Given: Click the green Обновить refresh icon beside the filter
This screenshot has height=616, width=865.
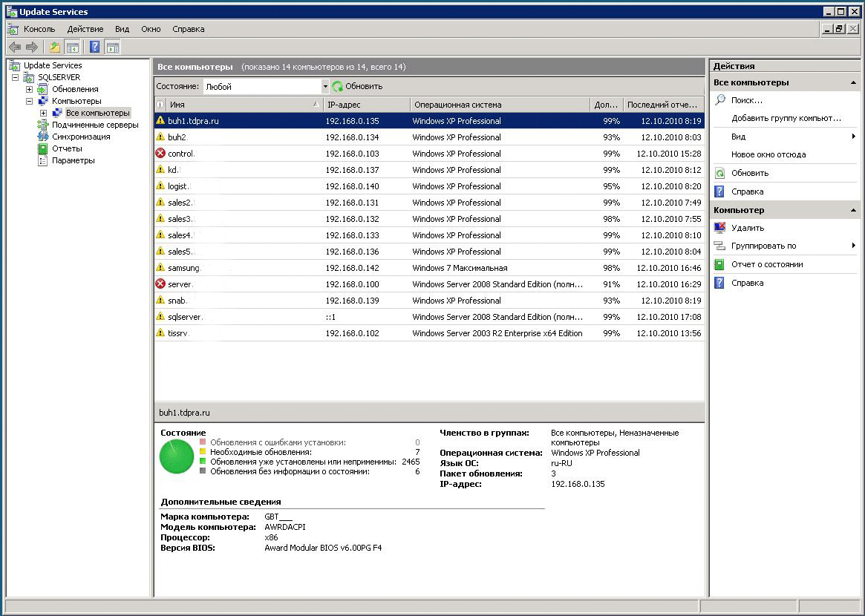Looking at the screenshot, I should (x=338, y=87).
